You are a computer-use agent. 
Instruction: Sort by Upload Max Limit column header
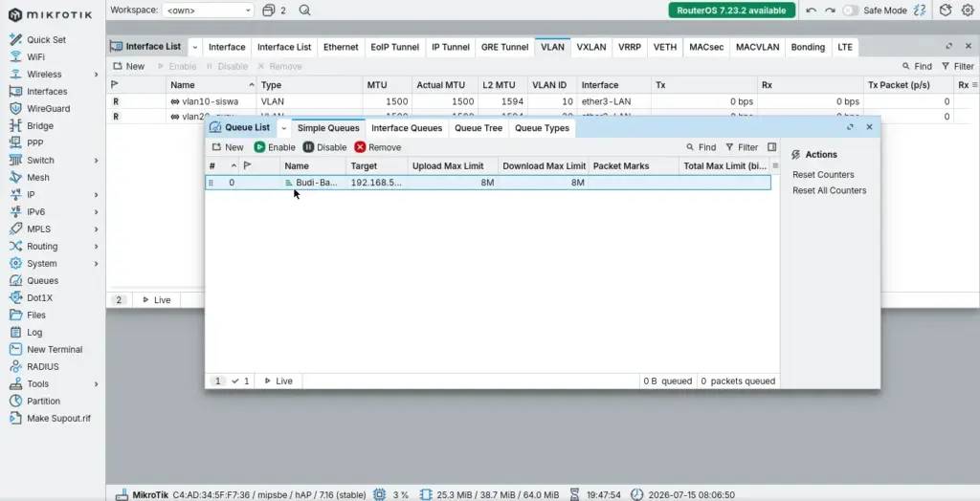point(453,166)
